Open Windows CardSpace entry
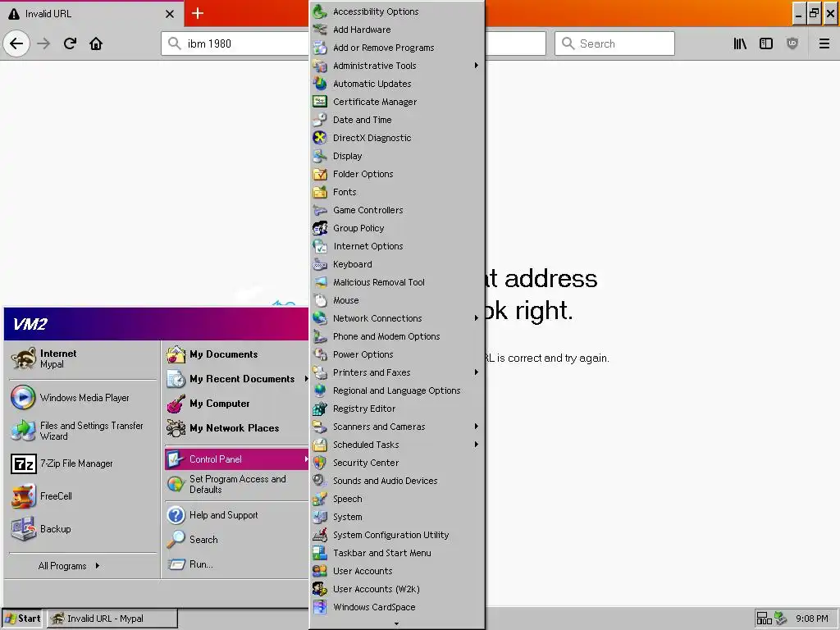 pos(397,607)
